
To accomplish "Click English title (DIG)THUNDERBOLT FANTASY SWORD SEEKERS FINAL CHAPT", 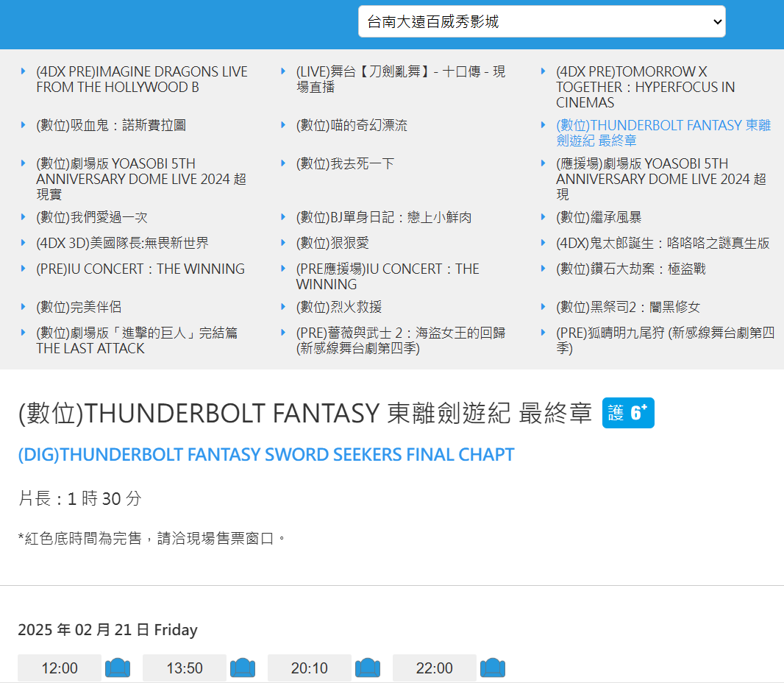I will tap(266, 455).
